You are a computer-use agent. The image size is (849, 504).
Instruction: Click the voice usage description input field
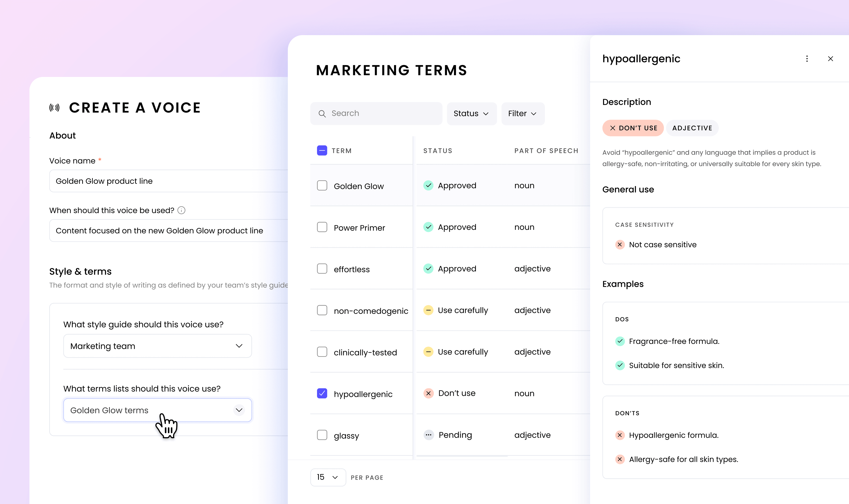pos(168,231)
